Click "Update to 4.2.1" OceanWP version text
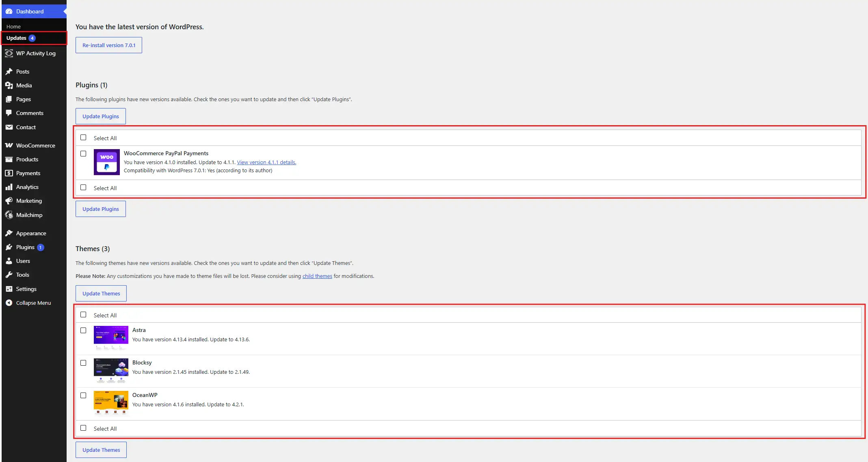The width and height of the screenshot is (868, 462). point(225,404)
